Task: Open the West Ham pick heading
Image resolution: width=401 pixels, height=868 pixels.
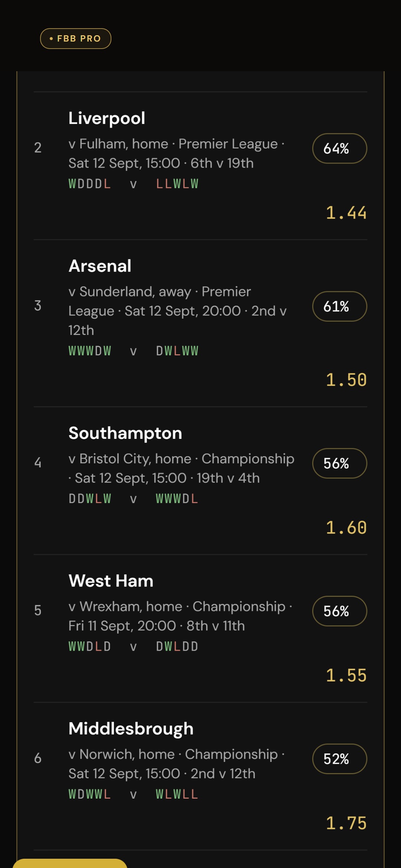Action: pyautogui.click(x=111, y=581)
